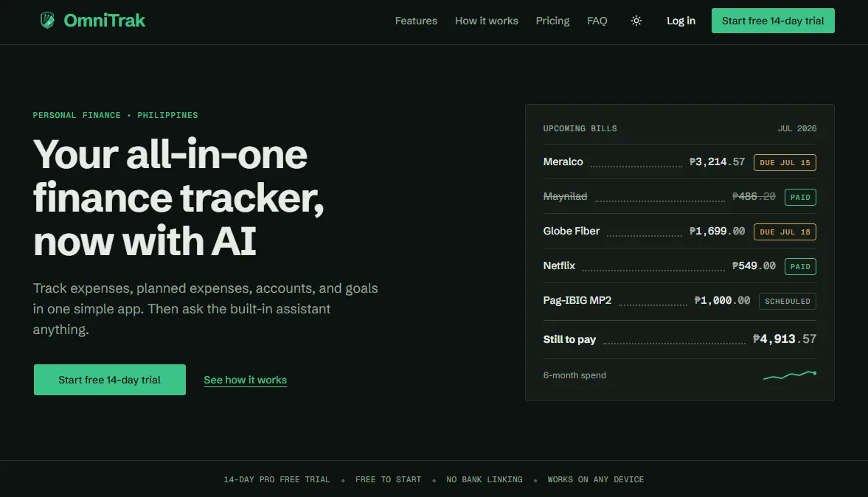Open the Features nav item
Viewport: 868px width, 497px height.
416,21
